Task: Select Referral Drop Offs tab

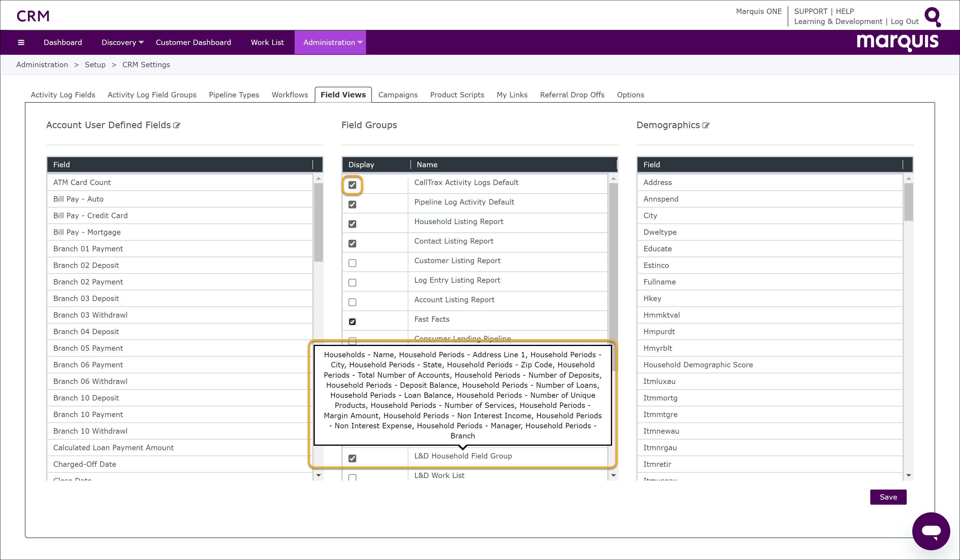Action: (x=572, y=95)
